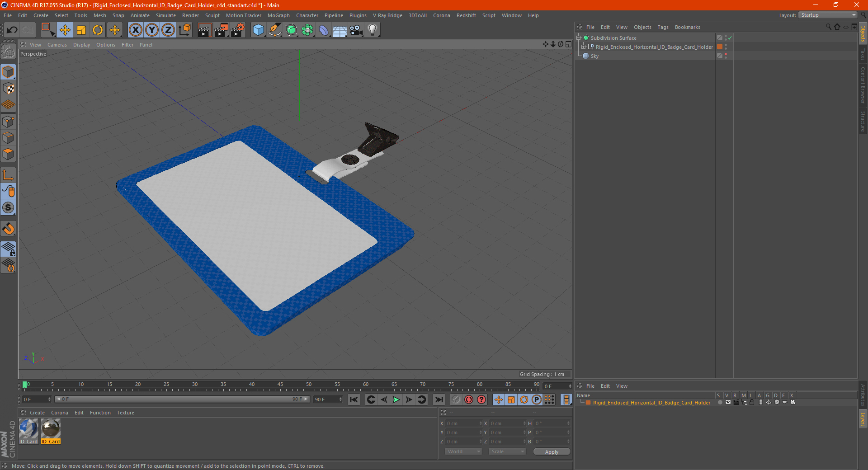Toggle the Y axis lock
The image size is (868, 470).
pyautogui.click(x=152, y=30)
